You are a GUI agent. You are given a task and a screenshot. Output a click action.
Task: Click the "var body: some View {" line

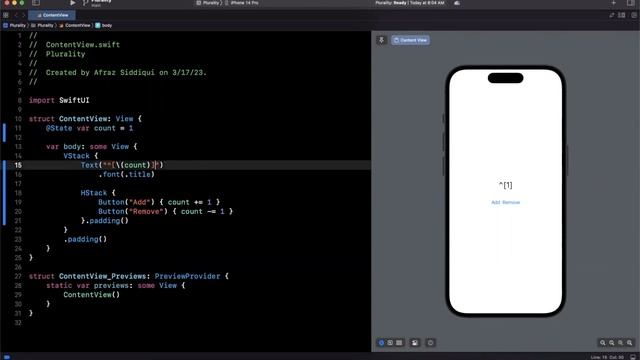tap(92, 147)
